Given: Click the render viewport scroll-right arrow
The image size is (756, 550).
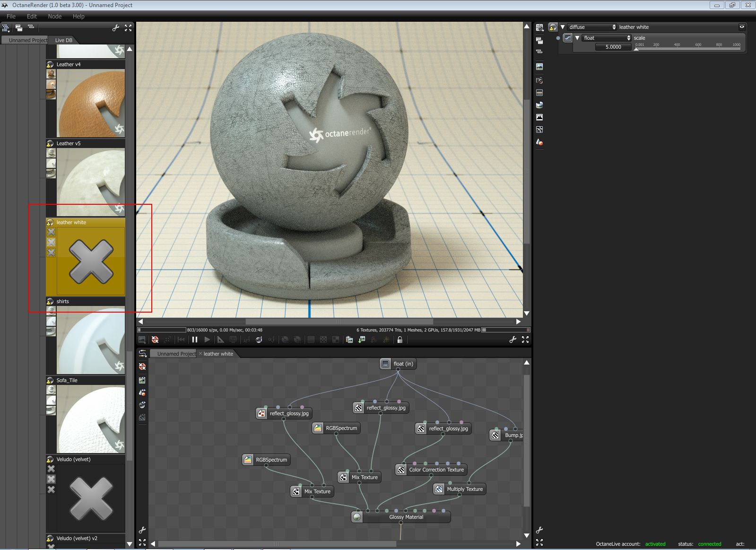Looking at the screenshot, I should pyautogui.click(x=518, y=322).
